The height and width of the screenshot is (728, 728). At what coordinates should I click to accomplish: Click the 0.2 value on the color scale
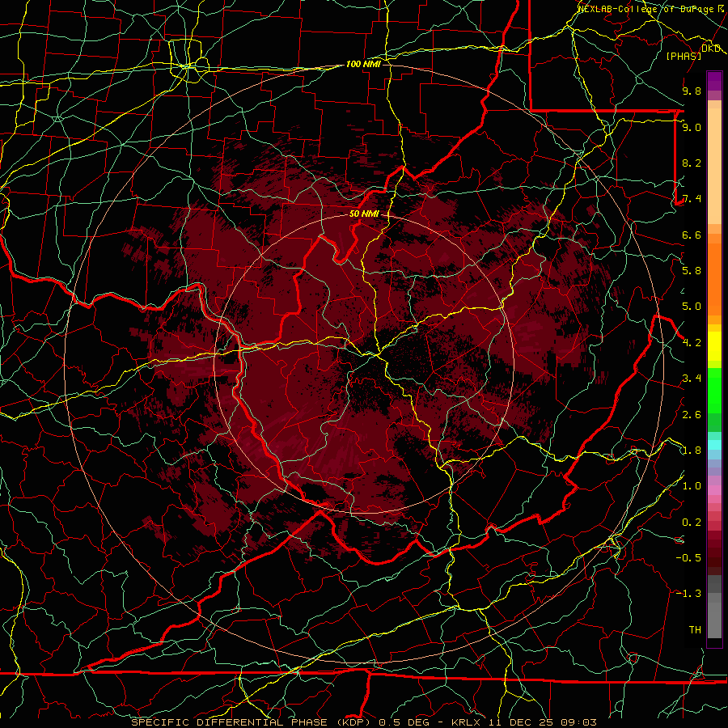point(692,523)
